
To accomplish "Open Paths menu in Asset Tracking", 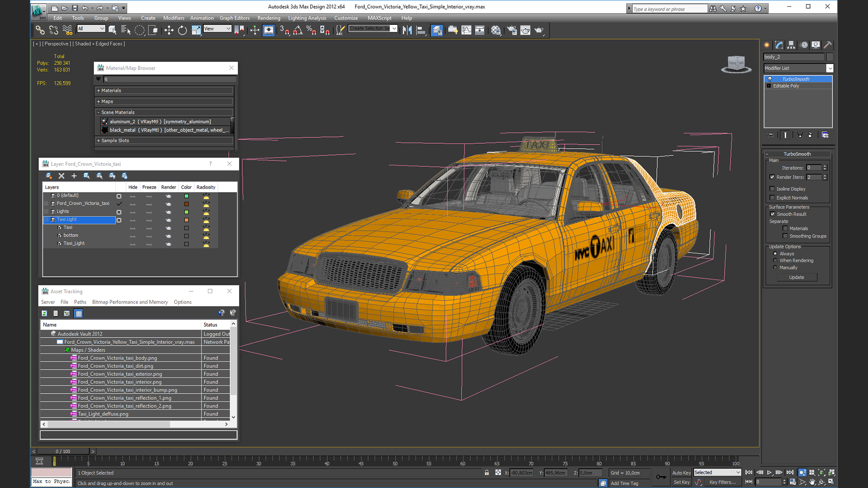I will point(80,302).
